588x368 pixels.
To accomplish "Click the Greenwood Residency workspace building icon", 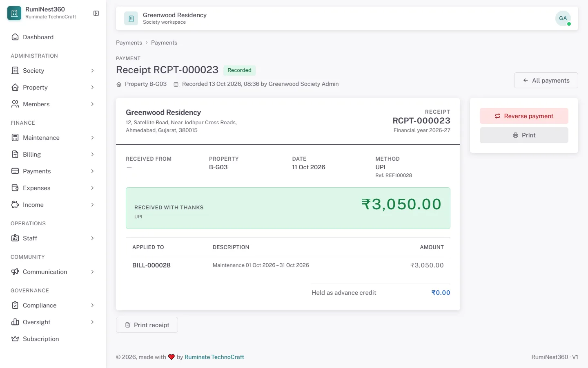I will coord(131,18).
